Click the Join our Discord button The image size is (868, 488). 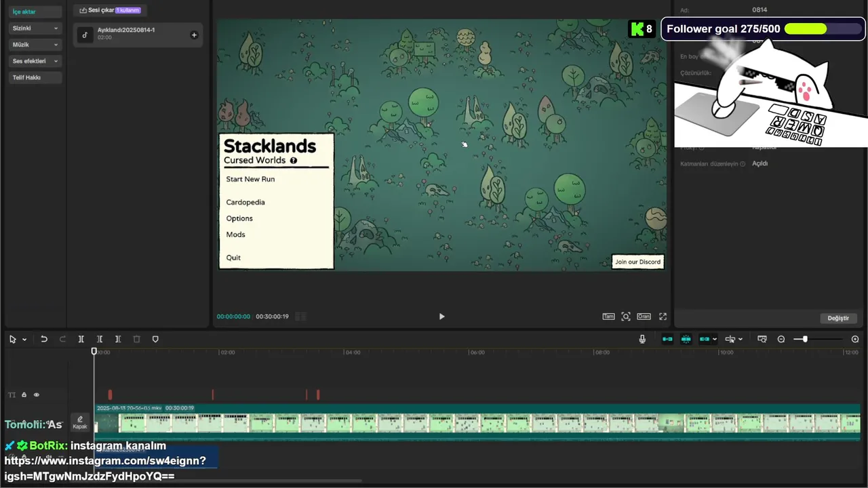pos(637,262)
